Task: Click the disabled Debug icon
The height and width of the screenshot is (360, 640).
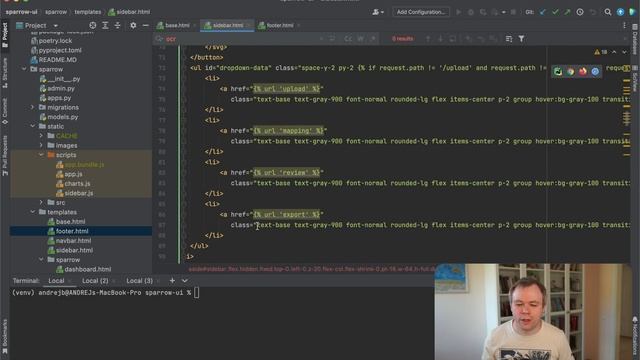Action: 471,12
